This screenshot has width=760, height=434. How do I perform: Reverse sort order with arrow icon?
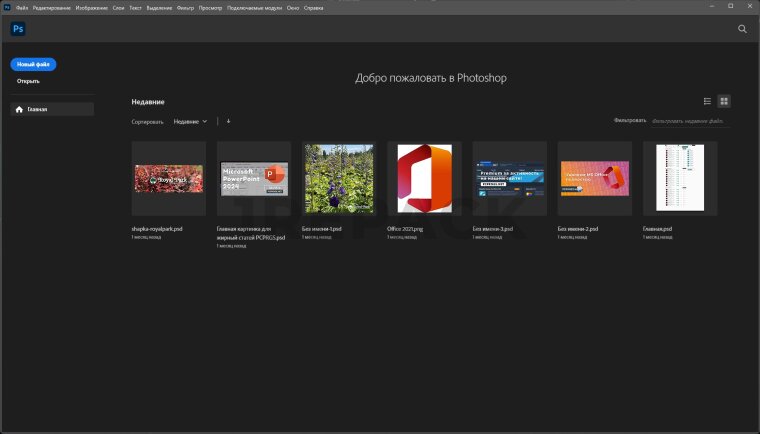pos(228,121)
